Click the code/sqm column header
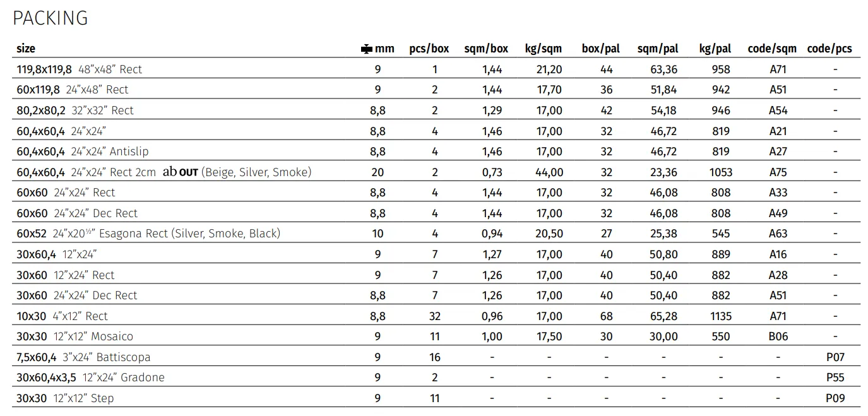Image resolution: width=868 pixels, height=416 pixels. [x=772, y=49]
